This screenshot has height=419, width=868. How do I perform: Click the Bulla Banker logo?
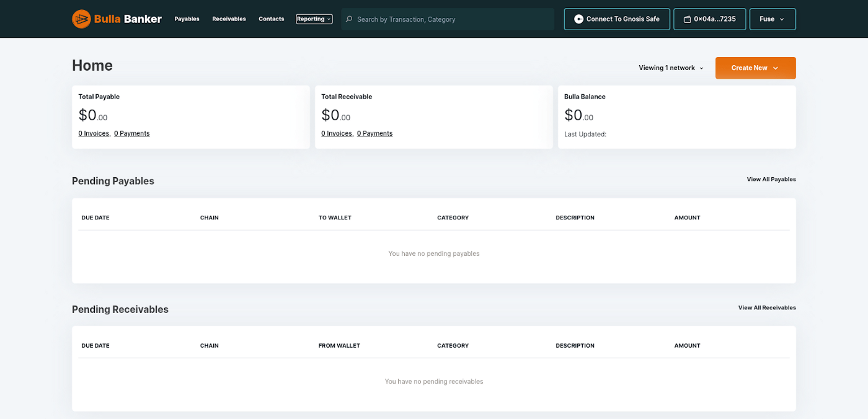coord(116,19)
